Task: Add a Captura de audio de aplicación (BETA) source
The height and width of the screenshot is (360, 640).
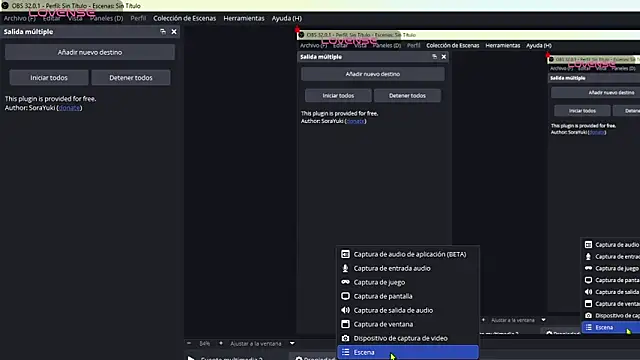Action: coord(408,254)
